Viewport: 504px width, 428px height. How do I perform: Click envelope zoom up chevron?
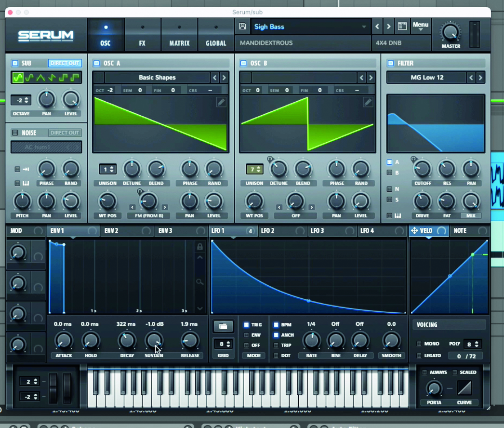coord(200,257)
